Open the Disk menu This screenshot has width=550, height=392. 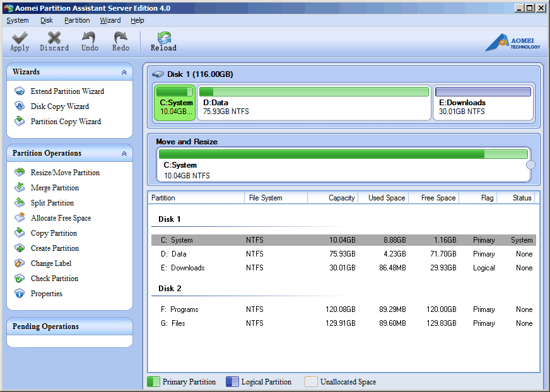[47, 20]
